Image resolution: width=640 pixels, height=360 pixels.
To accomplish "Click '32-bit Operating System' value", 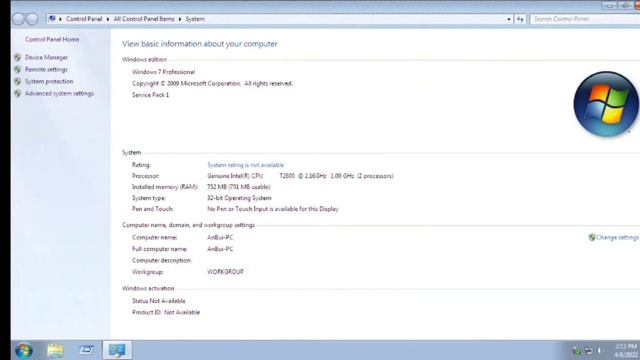I will click(239, 198).
